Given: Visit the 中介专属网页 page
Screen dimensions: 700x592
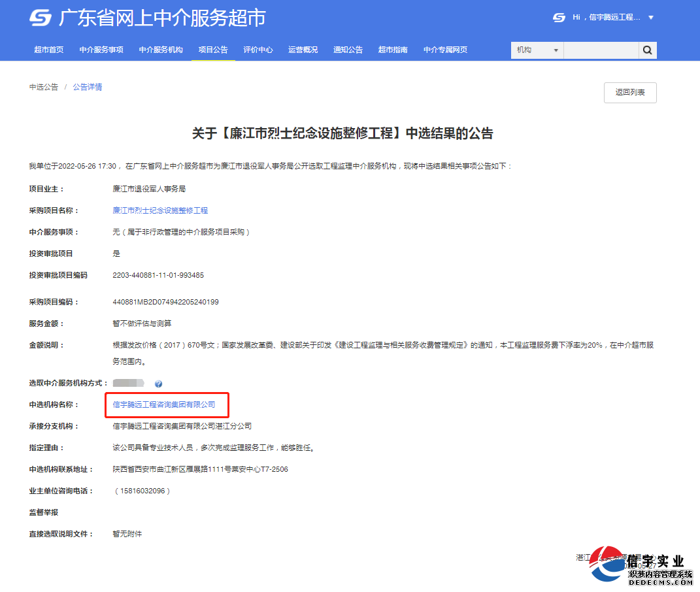Looking at the screenshot, I should coord(446,49).
